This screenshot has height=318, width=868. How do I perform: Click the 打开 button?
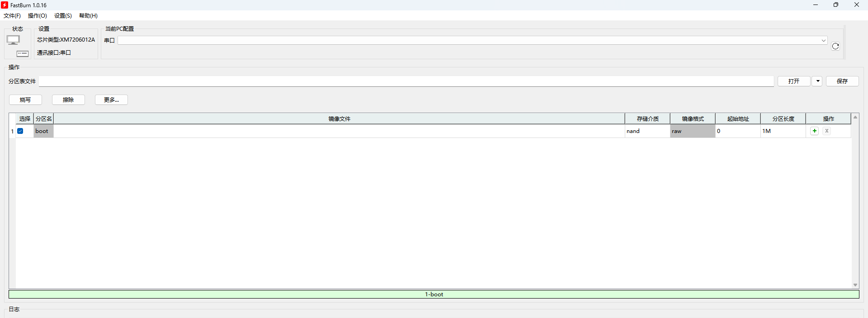(x=794, y=81)
